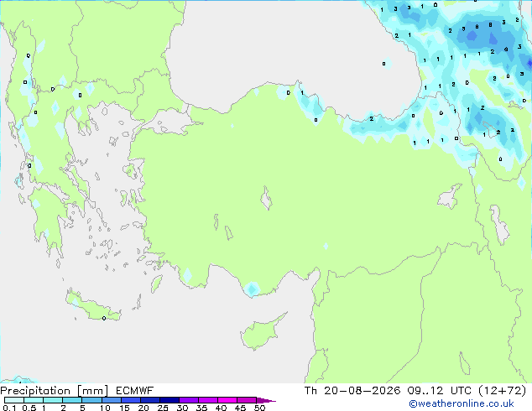Select the 30 mm purple legend swatch

(x=189, y=400)
